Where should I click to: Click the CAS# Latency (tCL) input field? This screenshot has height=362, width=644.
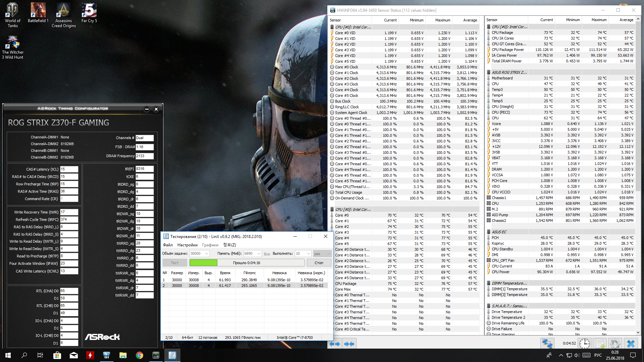tap(69, 169)
